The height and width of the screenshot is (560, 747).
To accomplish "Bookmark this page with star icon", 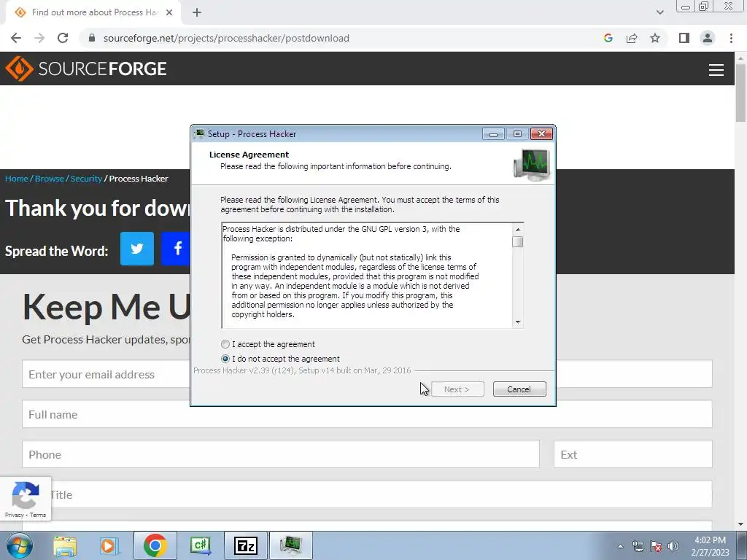I will pos(655,38).
